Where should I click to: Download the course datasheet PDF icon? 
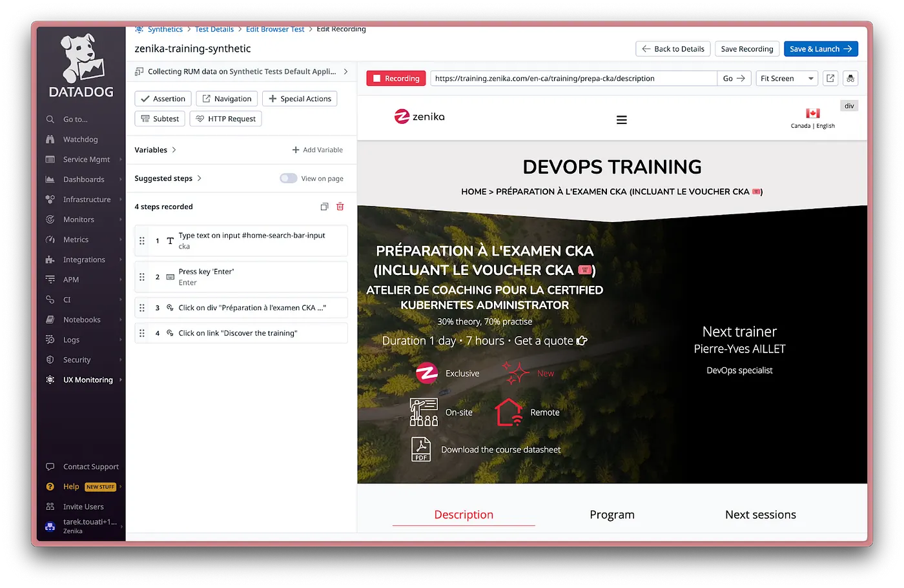pyautogui.click(x=421, y=449)
